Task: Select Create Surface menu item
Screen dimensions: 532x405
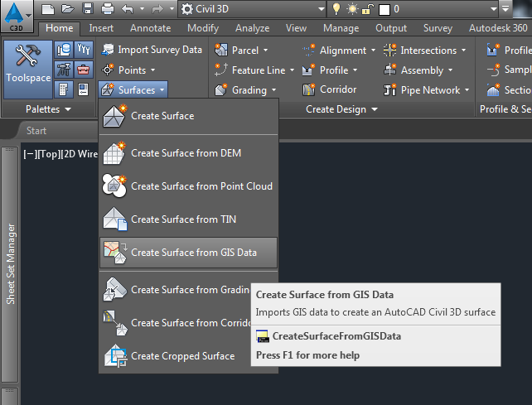Action: click(x=189, y=116)
